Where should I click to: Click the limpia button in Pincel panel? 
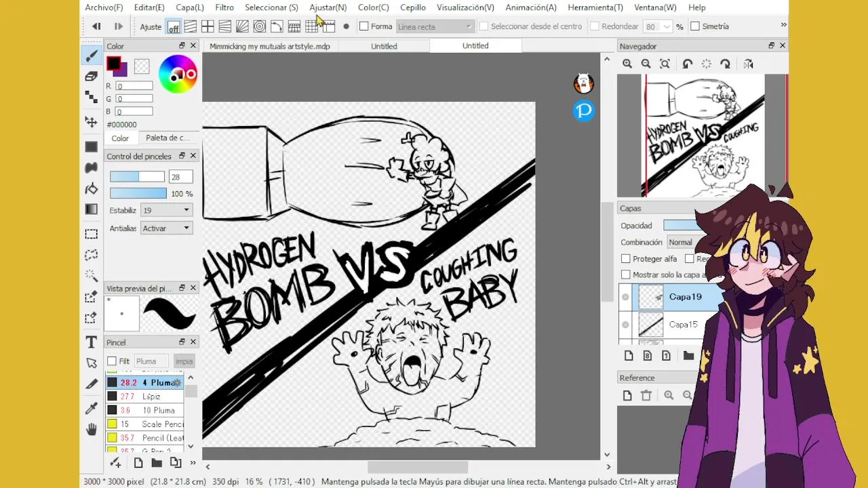(x=184, y=361)
